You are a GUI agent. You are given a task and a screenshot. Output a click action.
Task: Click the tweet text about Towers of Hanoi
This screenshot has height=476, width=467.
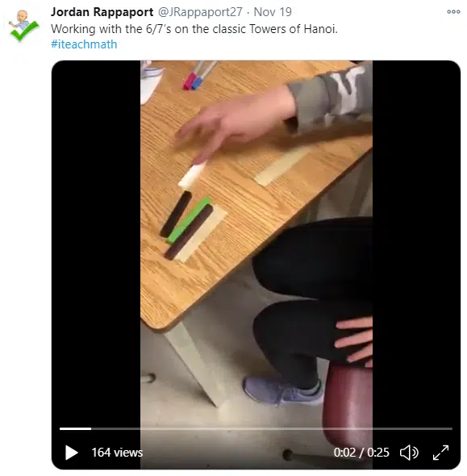point(194,29)
